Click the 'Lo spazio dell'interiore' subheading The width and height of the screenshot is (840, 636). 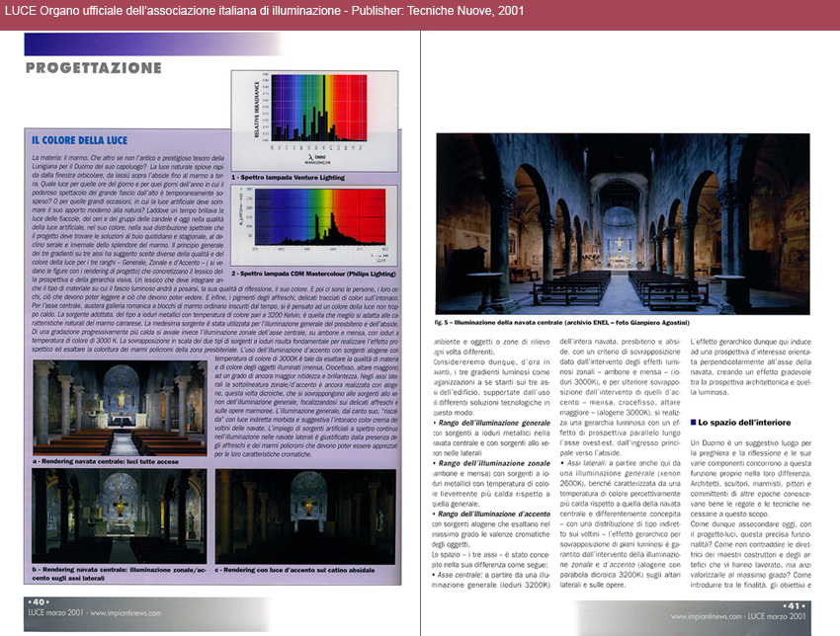(x=744, y=423)
